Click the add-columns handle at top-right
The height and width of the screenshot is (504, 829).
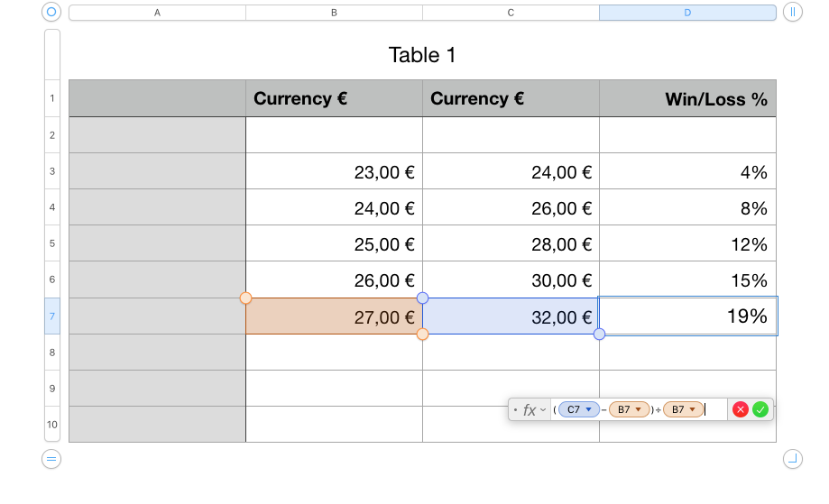point(792,13)
